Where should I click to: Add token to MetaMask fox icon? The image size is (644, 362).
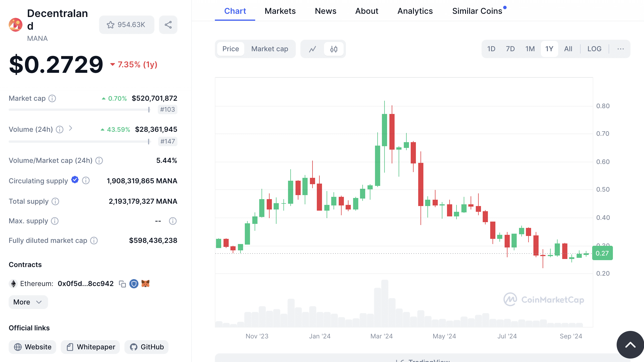[145, 284]
